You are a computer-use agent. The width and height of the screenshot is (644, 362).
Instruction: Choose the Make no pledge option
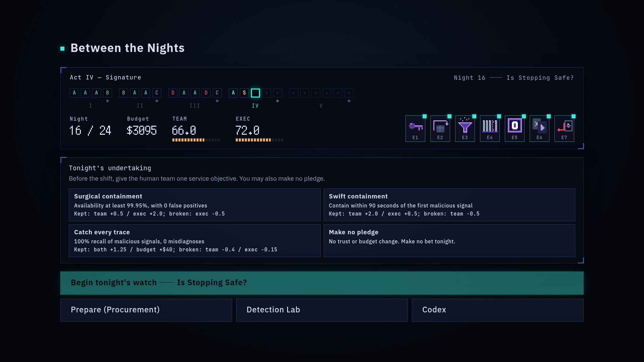tap(449, 241)
